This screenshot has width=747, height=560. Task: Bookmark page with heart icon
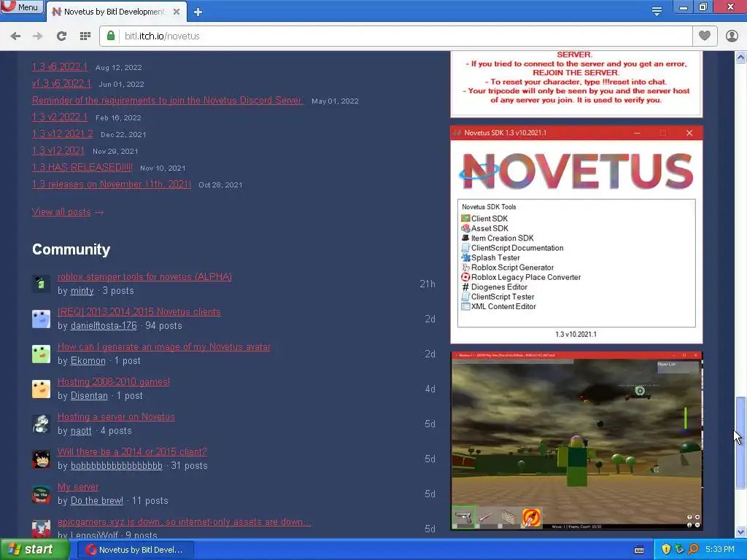pyautogui.click(x=704, y=36)
